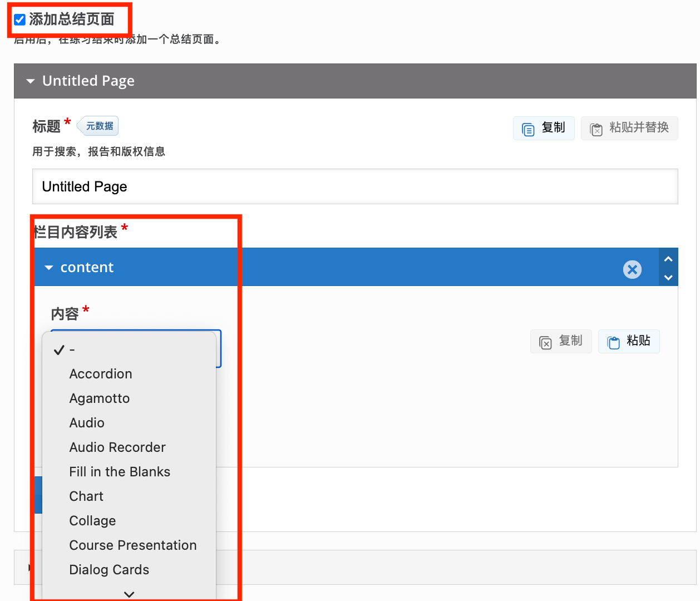Click the 元数据 metadata tag button
Viewport: 700px width, 601px height.
pos(98,126)
